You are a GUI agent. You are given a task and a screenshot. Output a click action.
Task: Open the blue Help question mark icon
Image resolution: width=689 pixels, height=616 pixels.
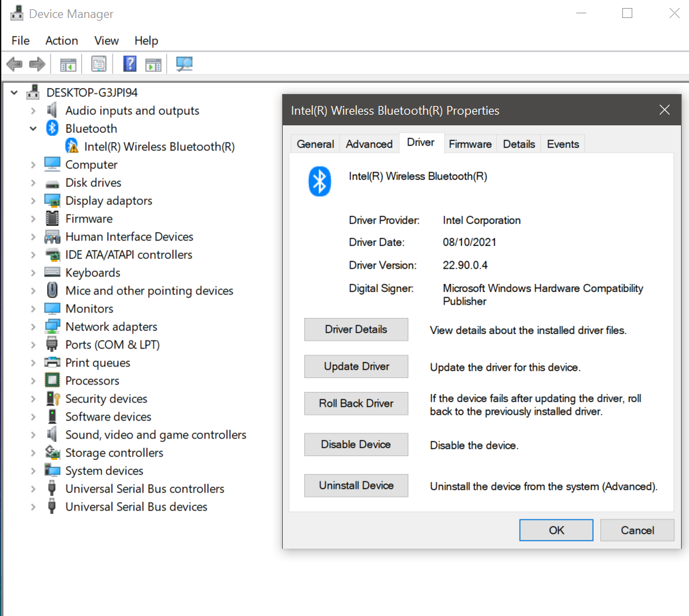[129, 64]
